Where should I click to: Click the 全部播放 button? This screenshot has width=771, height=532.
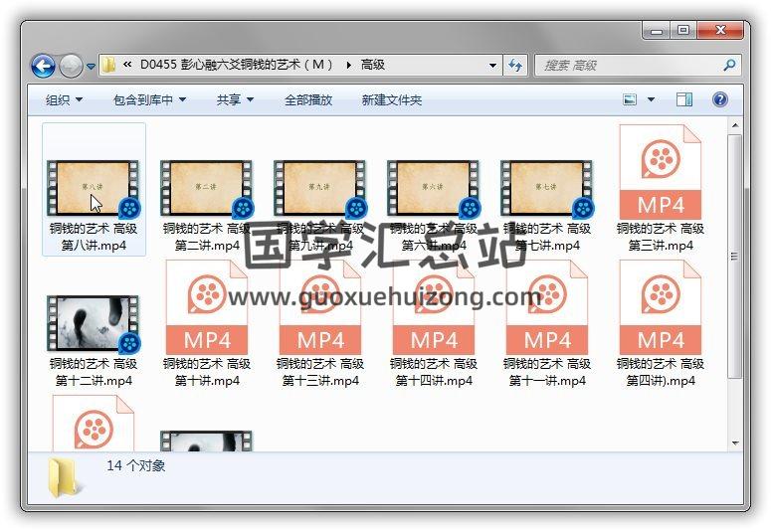[308, 100]
